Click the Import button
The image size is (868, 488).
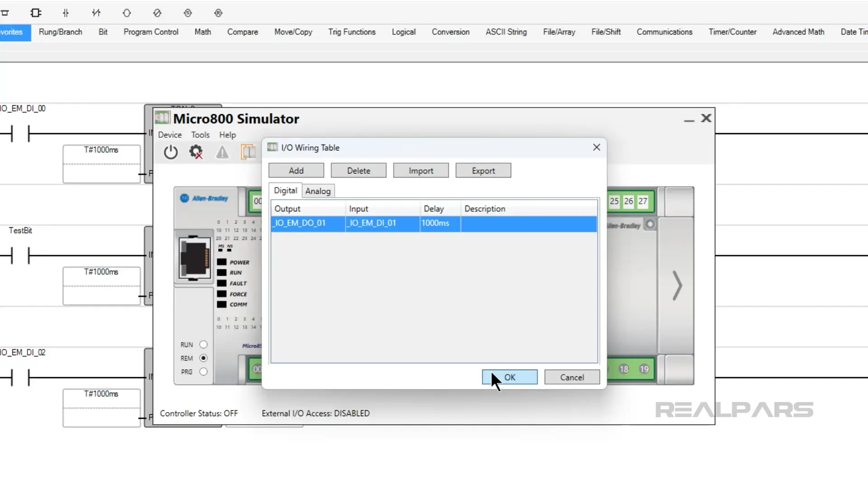coord(421,171)
